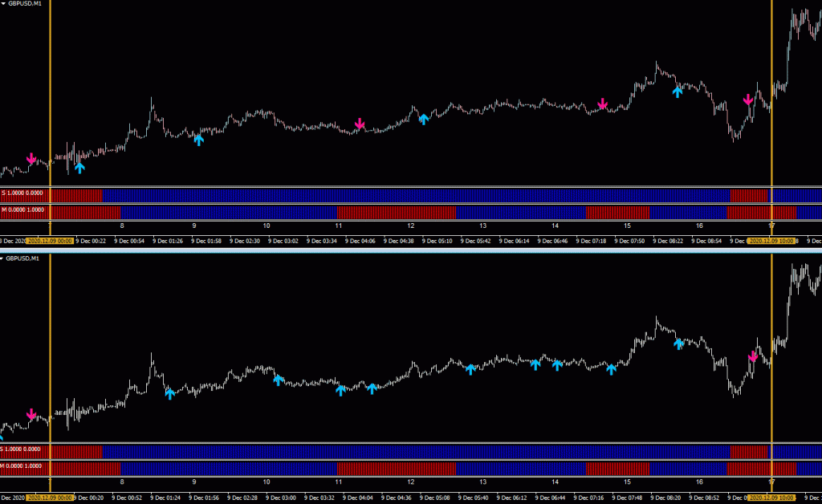
Task: Select top chart blue buy arrow between hours 15 and 16
Action: (x=678, y=92)
